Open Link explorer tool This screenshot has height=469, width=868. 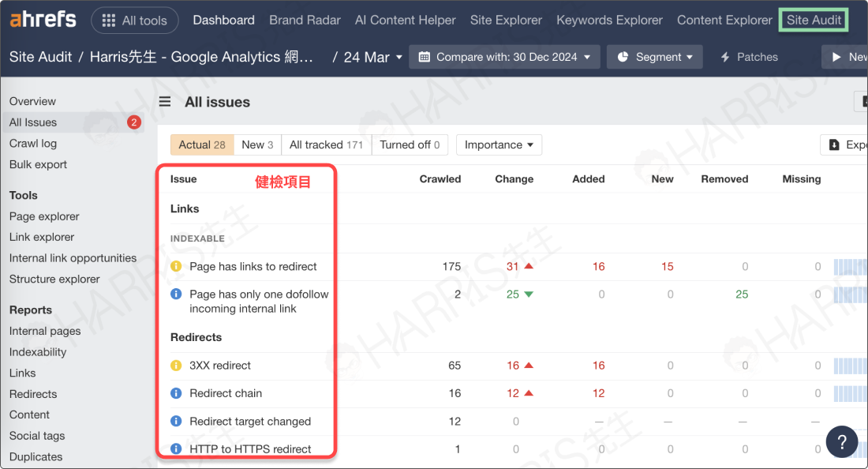click(42, 237)
